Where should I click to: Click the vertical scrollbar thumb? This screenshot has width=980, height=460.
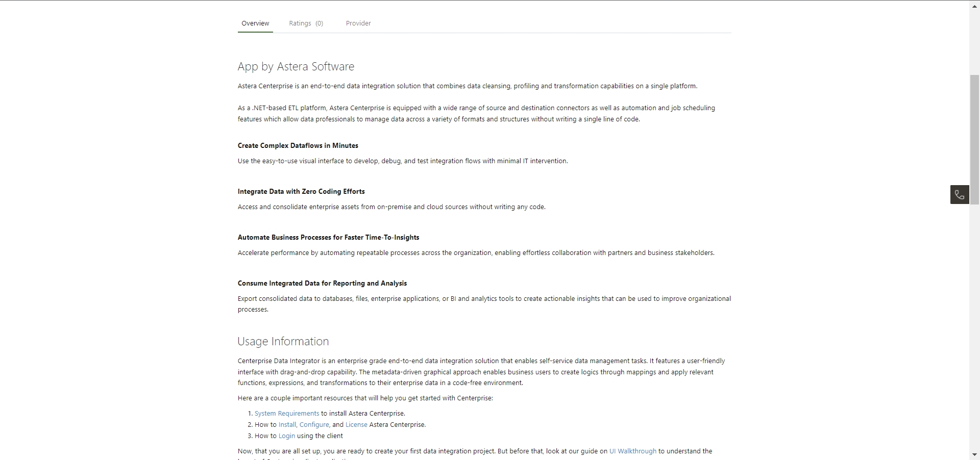(x=974, y=138)
